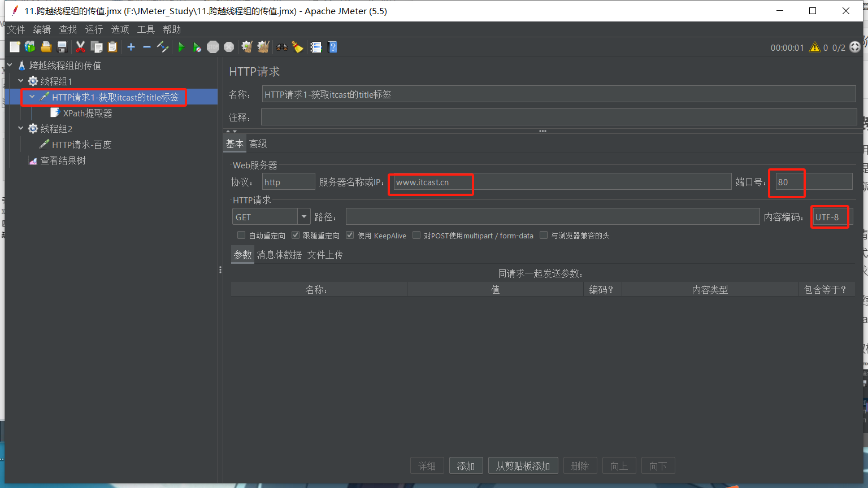
Task: Uncheck 使用 KeepAlive checkbox
Action: (x=350, y=235)
